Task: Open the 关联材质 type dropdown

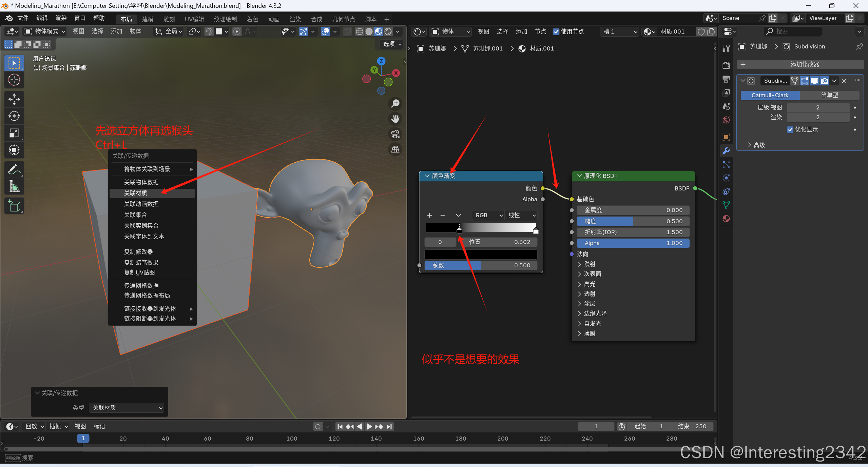Action: [127, 408]
